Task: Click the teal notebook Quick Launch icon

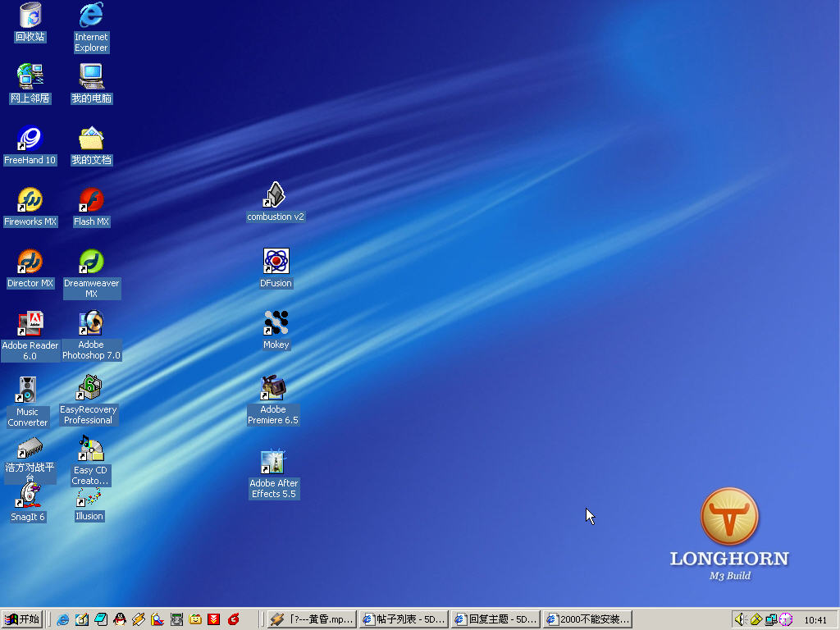Action: 101,620
